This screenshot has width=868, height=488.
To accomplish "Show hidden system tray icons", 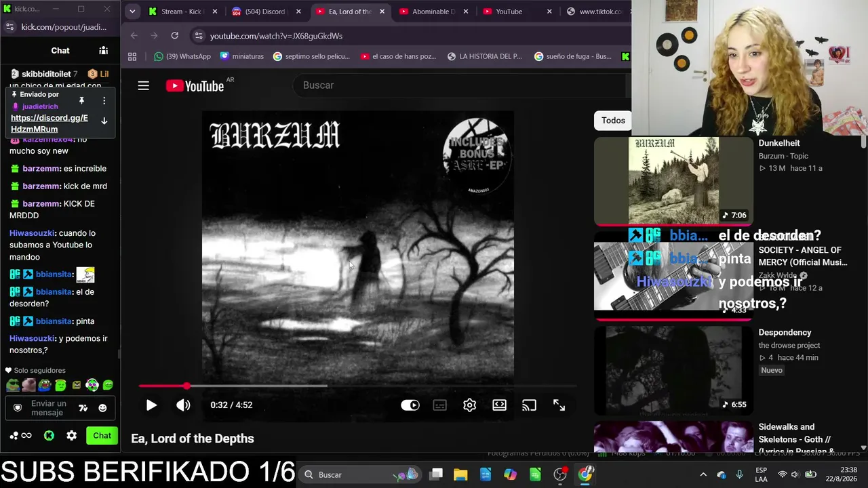I will (x=703, y=474).
